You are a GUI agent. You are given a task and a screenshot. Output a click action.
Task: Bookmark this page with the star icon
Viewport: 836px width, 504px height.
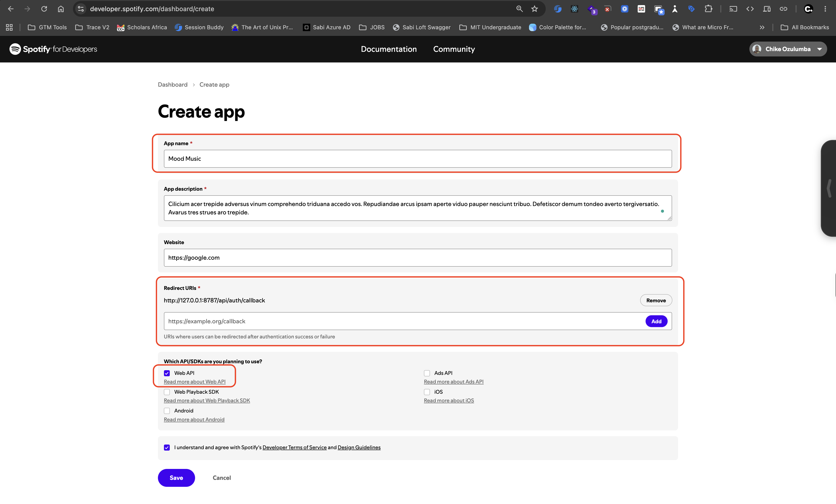tap(535, 9)
